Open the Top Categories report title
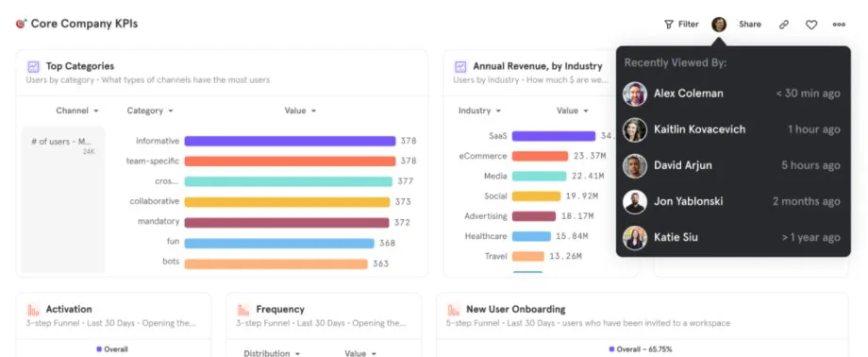Viewport: 868px width, 357px height. click(x=80, y=66)
